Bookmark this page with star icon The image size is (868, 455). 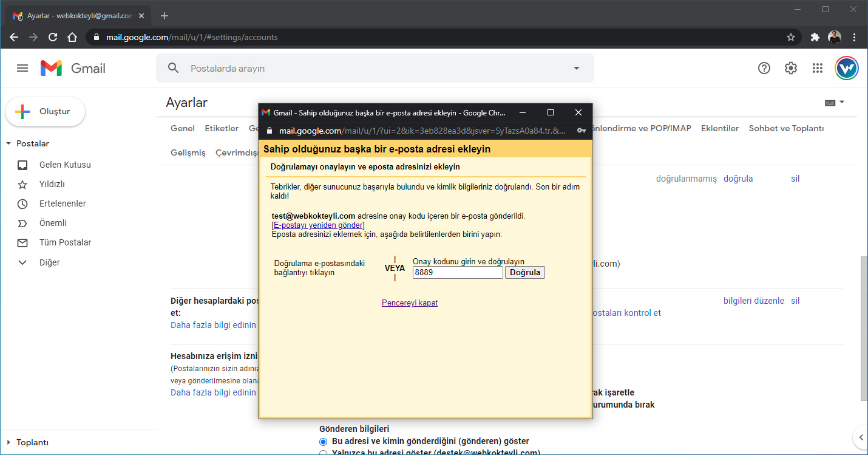click(x=790, y=37)
